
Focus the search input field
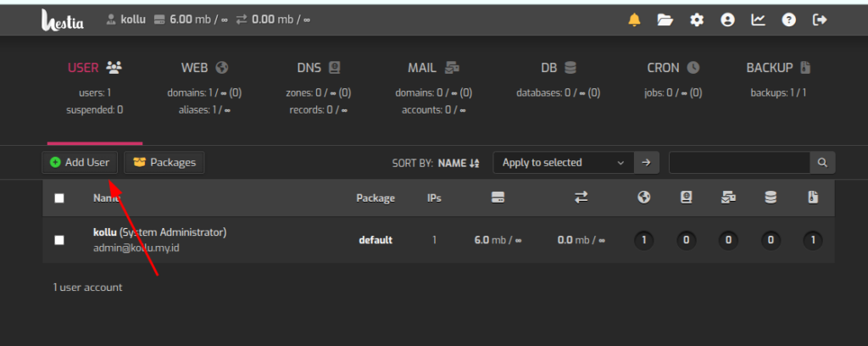tap(738, 163)
